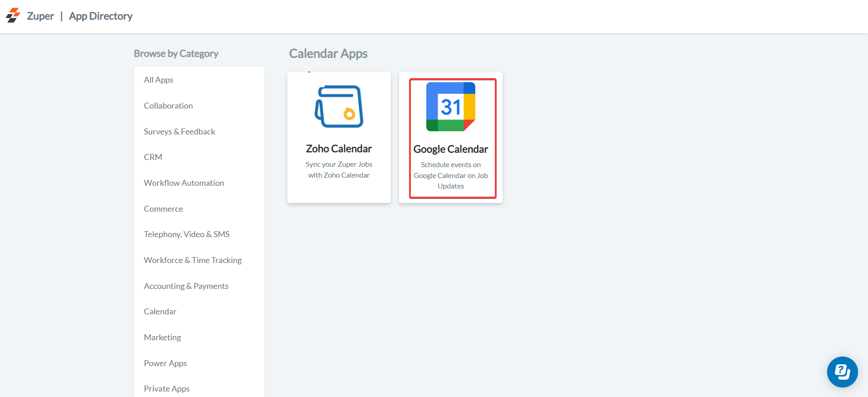Open the Google Calendar app icon
Image resolution: width=868 pixels, height=397 pixels.
(451, 107)
